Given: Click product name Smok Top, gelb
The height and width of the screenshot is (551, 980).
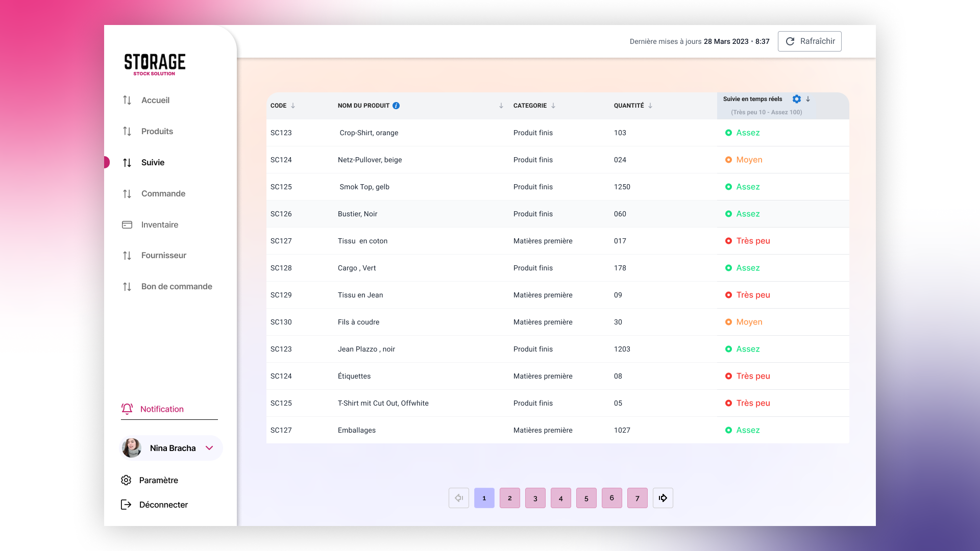Looking at the screenshot, I should pos(364,187).
